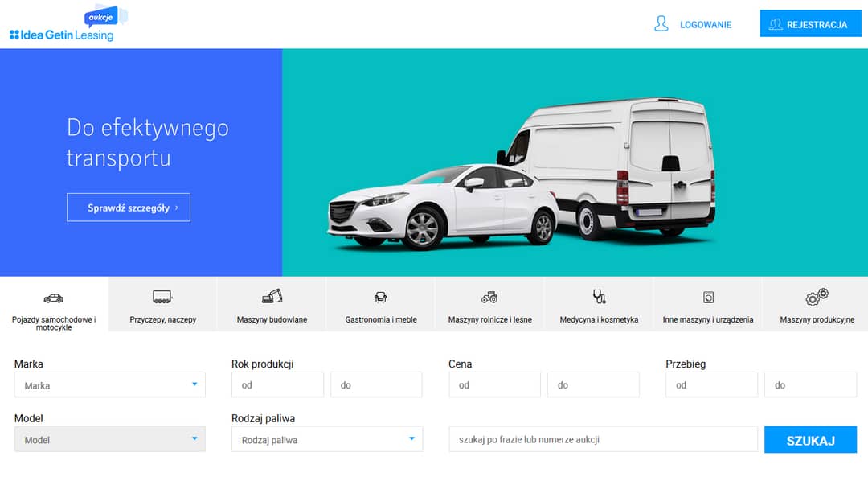Select the tractor icon for Maszyny rolnicze
Image resolution: width=868 pixels, height=481 pixels.
(489, 298)
